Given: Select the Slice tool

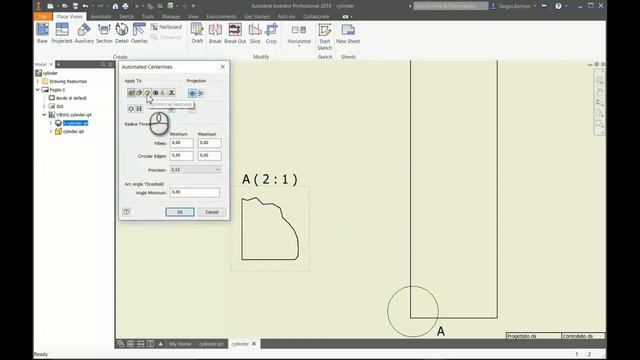Looking at the screenshot, I should pos(255,33).
